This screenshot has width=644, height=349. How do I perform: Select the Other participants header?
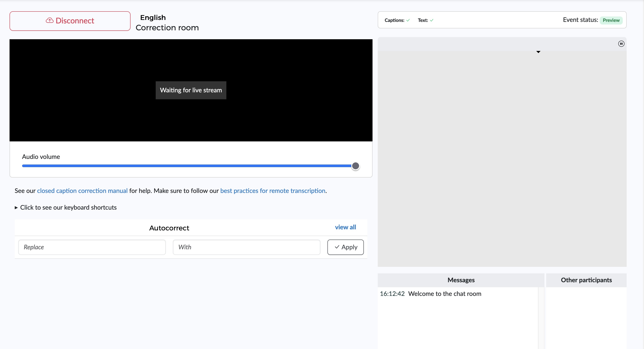586,280
